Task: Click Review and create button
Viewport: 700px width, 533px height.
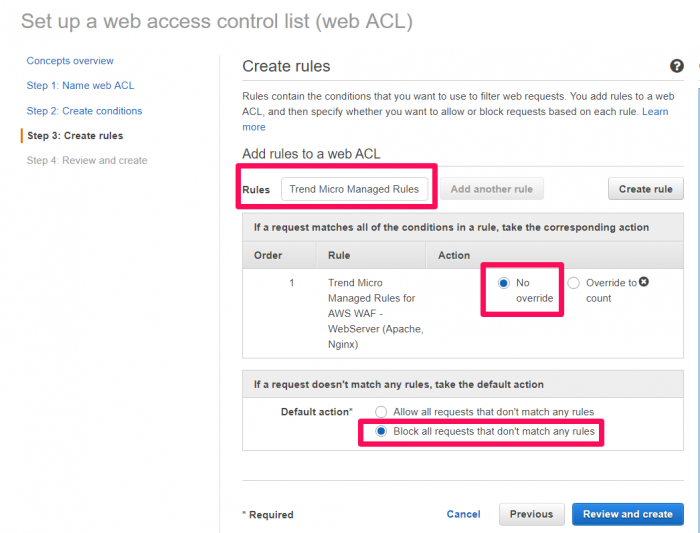Action: [628, 514]
